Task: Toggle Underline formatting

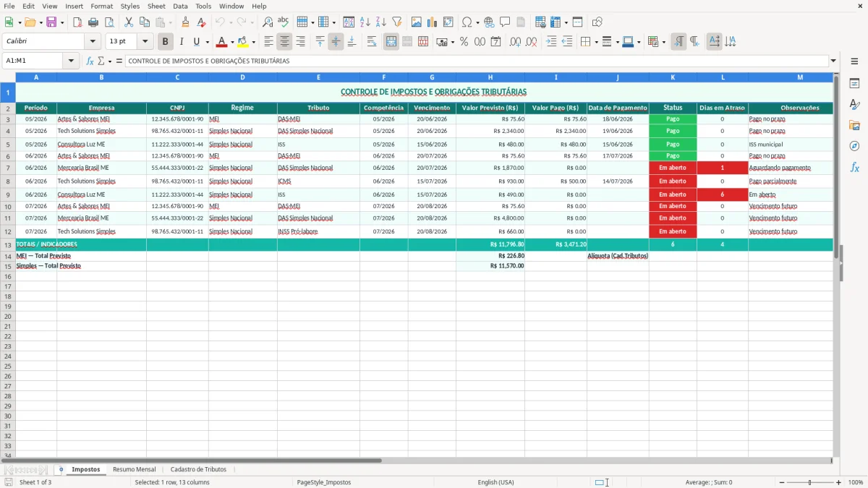Action: 197,42
